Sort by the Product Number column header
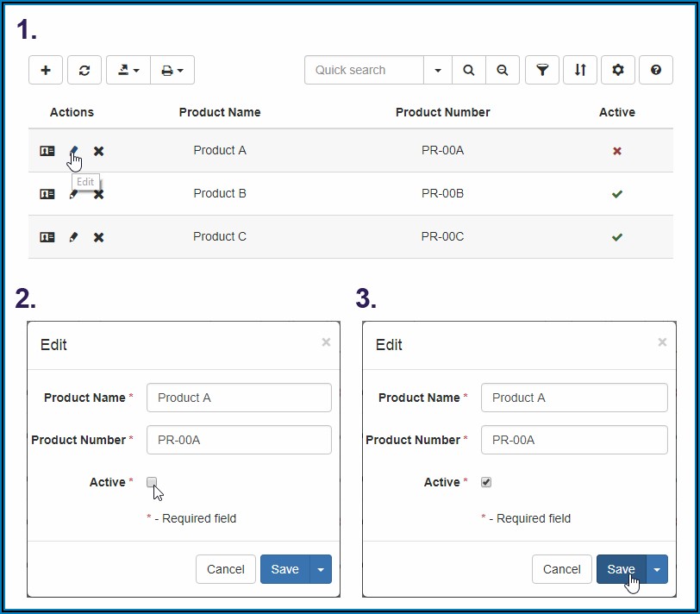Screen dimensions: 700x614 click(442, 112)
